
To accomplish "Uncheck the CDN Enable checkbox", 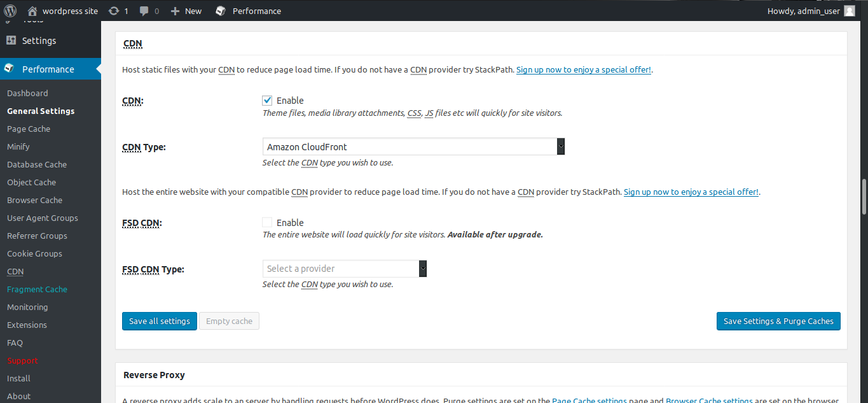I will point(268,101).
